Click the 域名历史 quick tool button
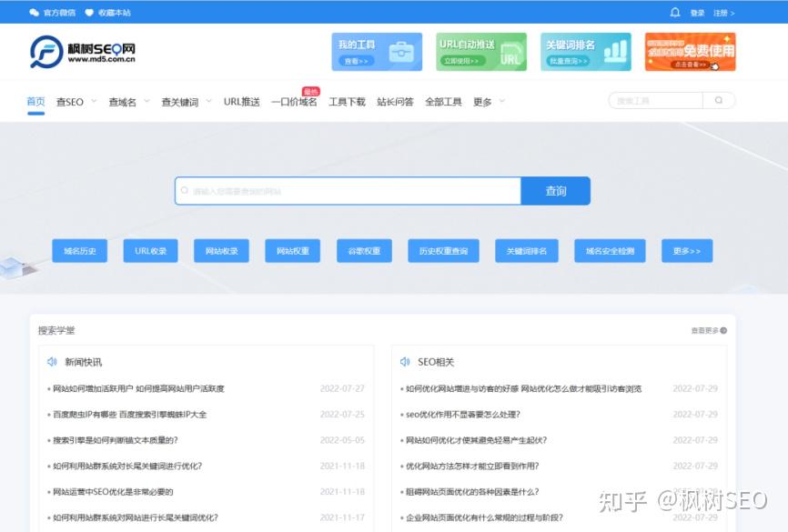788x532 pixels. pos(79,251)
